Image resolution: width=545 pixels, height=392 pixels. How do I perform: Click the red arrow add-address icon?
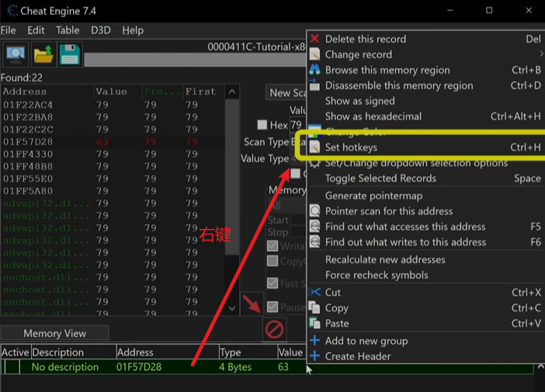coord(252,304)
